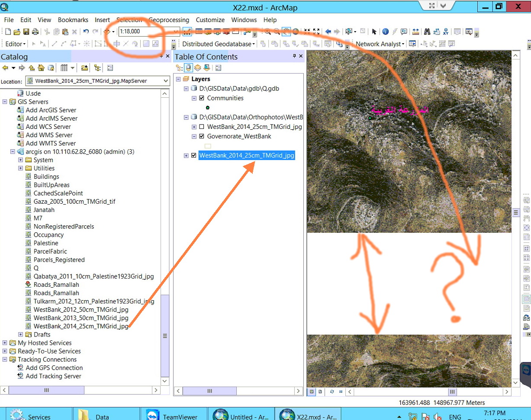Screen dimensions: 531x420
Task: Choose the Select Elements black arrow tool
Action: click(374, 32)
